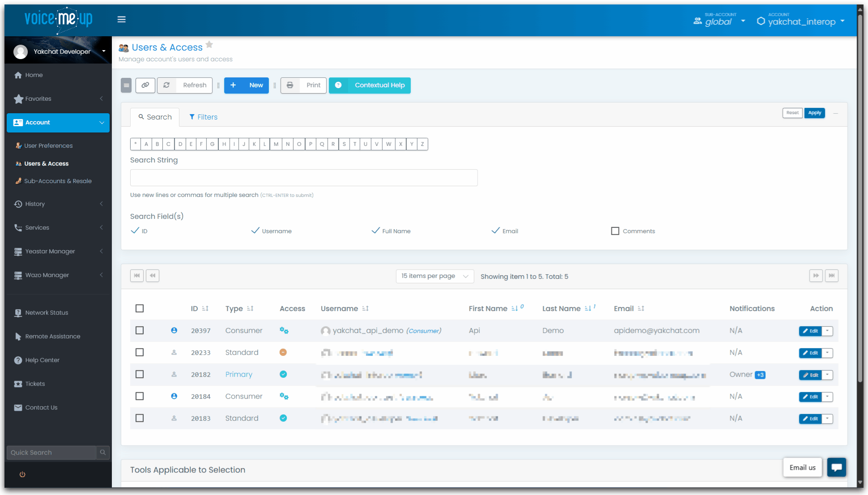Click the Reset button
Screen dimensions: 868x495
click(x=792, y=113)
